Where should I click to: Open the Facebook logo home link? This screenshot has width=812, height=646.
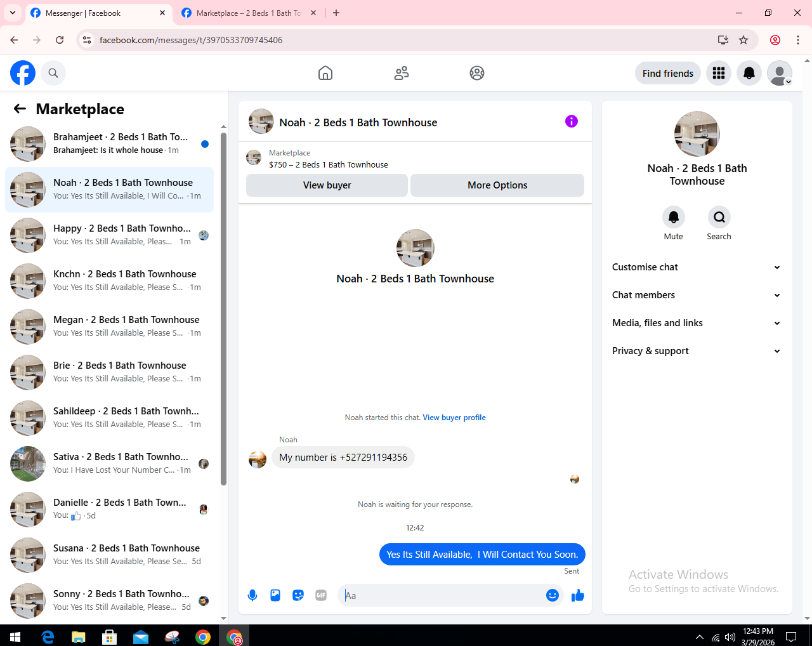(x=23, y=73)
